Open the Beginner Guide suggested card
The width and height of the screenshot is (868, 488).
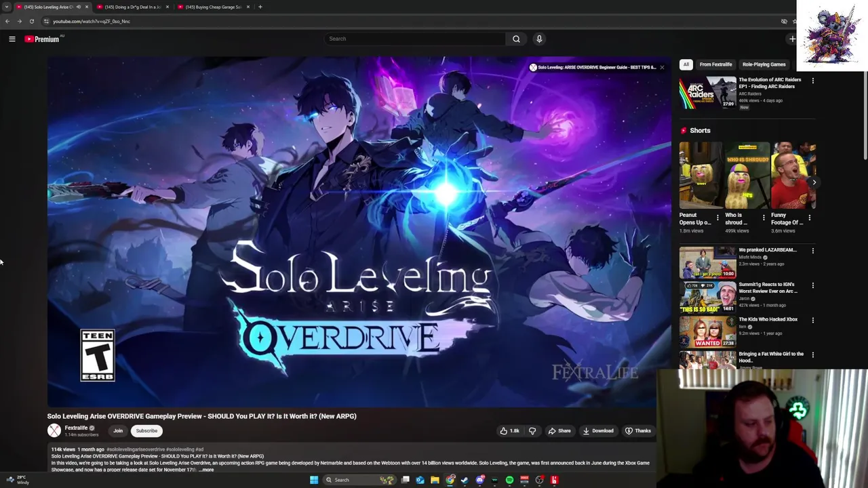click(594, 67)
